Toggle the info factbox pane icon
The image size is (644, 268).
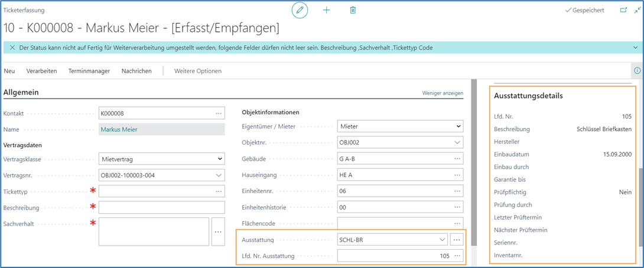click(637, 71)
